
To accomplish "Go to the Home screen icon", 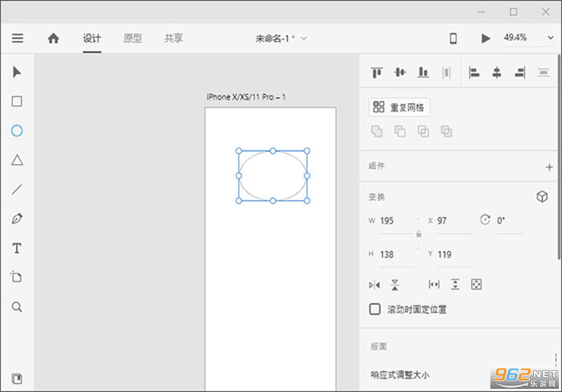I will click(54, 38).
